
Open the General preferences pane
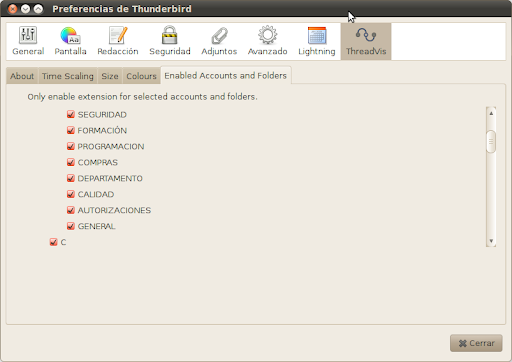28,41
